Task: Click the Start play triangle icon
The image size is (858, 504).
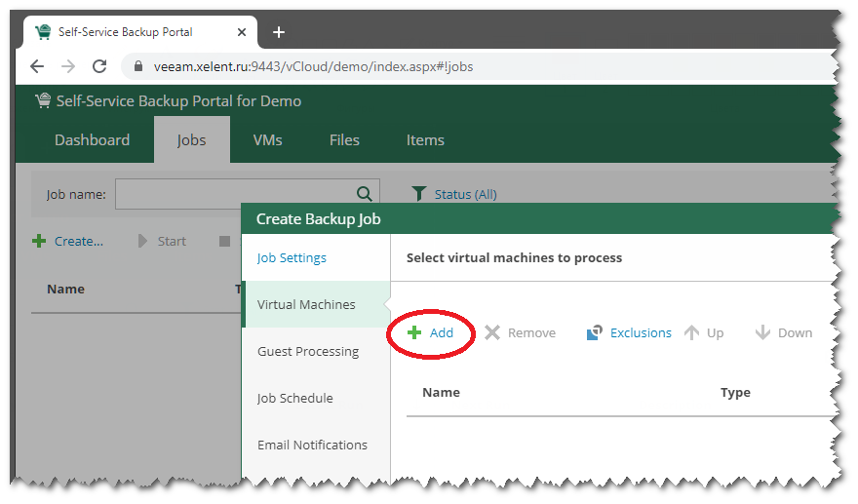Action: pyautogui.click(x=142, y=241)
